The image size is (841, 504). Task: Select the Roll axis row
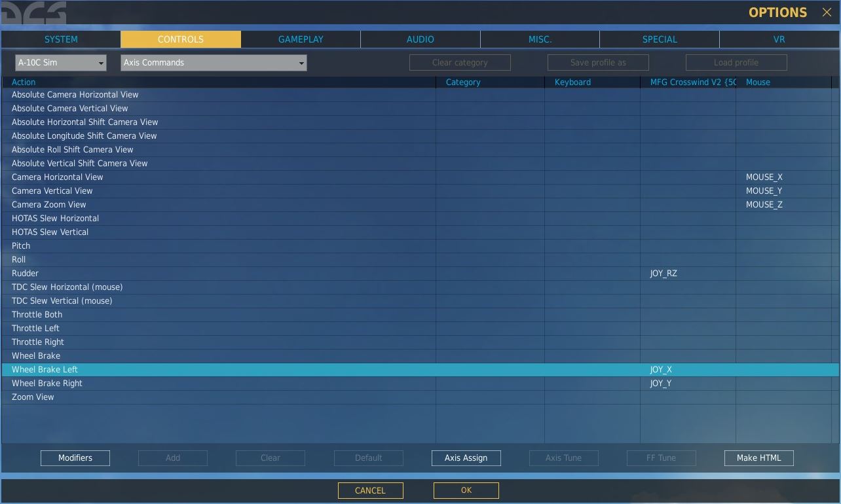[420, 260]
